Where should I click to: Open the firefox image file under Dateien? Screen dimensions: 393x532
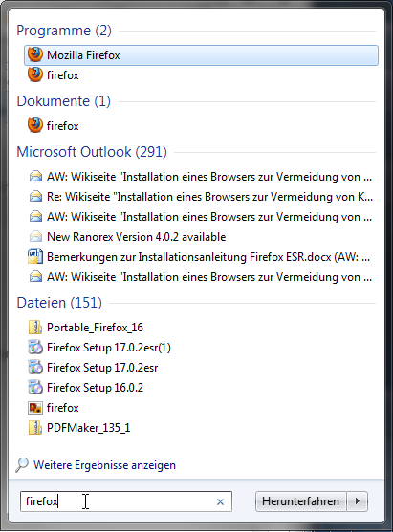point(201,408)
